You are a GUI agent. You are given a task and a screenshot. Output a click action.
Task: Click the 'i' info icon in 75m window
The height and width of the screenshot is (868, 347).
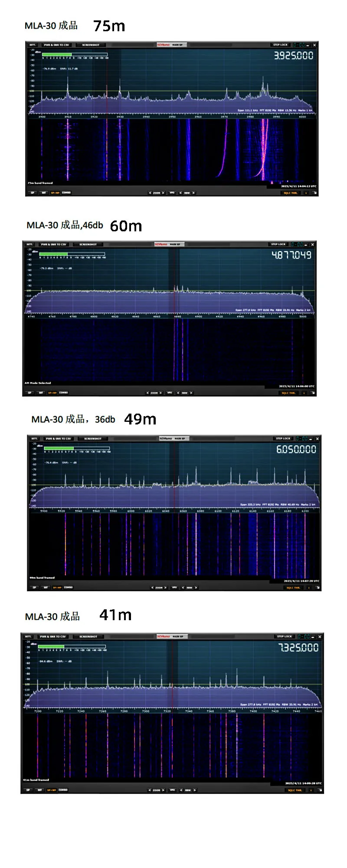[306, 193]
